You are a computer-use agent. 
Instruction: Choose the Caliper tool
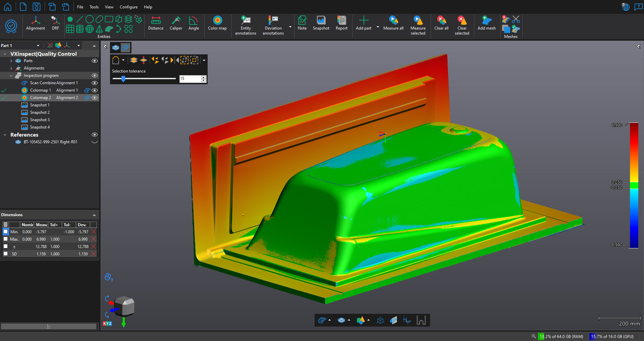(x=176, y=23)
